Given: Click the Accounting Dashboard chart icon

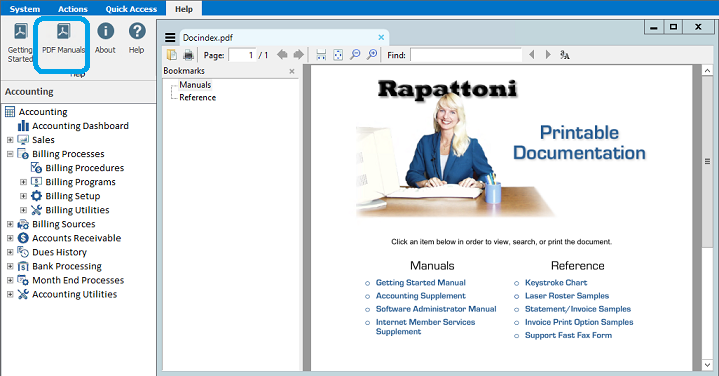Looking at the screenshot, I should coord(23,126).
